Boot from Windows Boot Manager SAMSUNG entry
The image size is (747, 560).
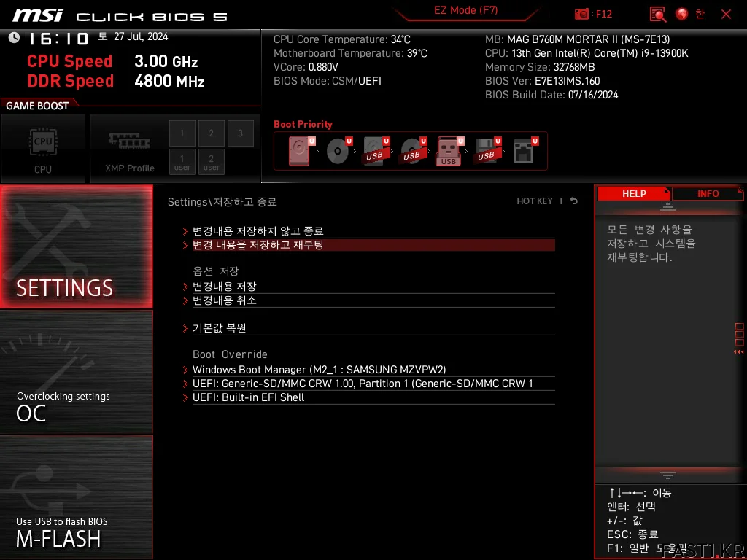[373, 370]
